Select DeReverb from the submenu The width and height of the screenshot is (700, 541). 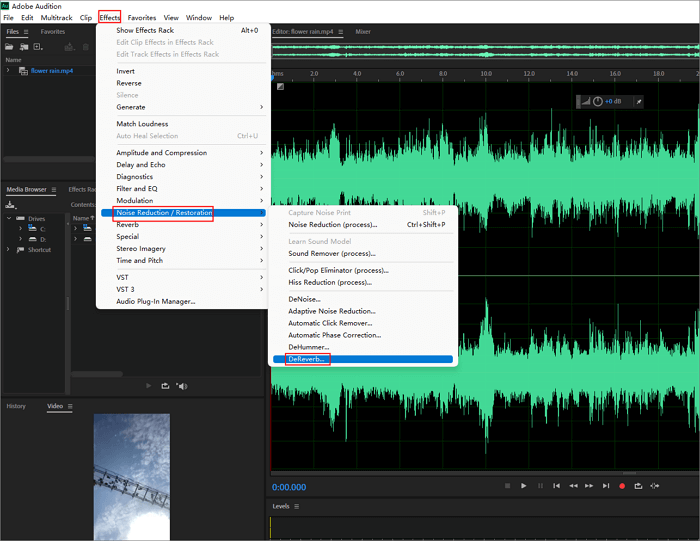point(362,359)
